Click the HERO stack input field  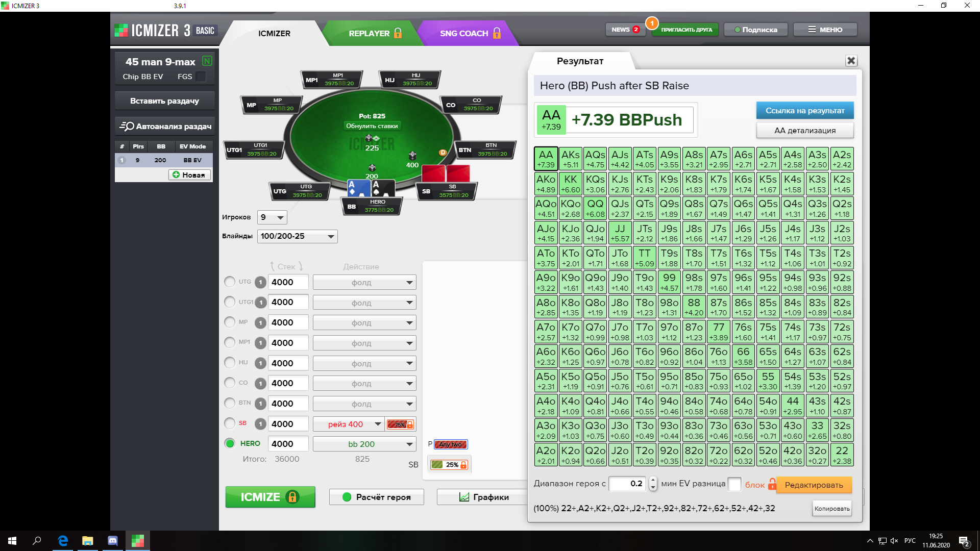tap(289, 444)
